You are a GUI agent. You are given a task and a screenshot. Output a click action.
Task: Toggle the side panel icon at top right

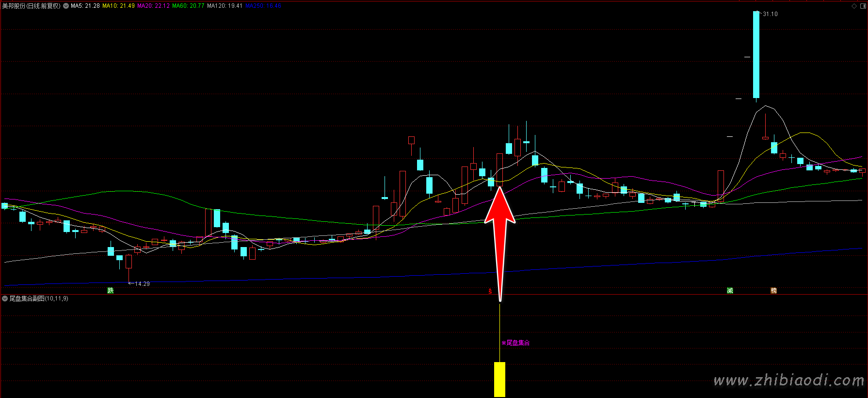click(x=862, y=6)
